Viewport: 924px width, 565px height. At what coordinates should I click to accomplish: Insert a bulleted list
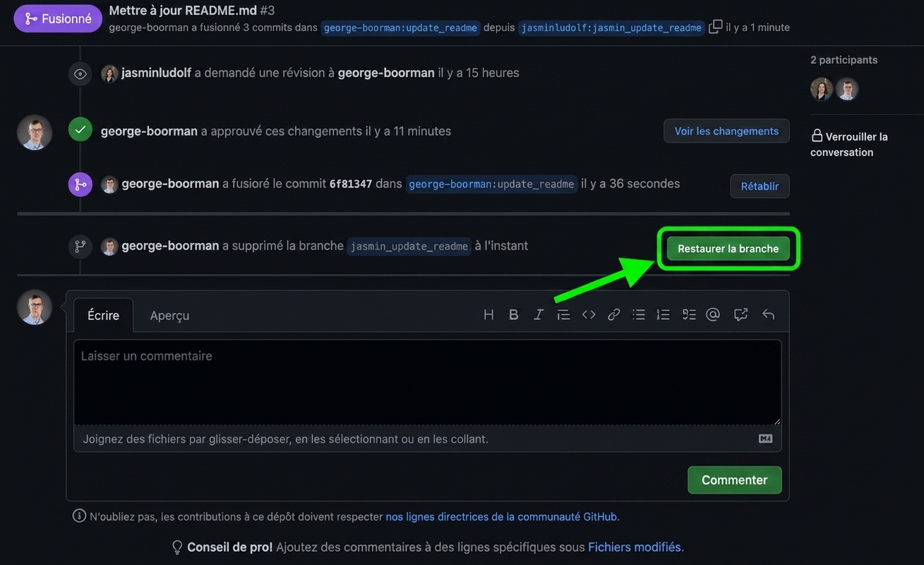639,315
